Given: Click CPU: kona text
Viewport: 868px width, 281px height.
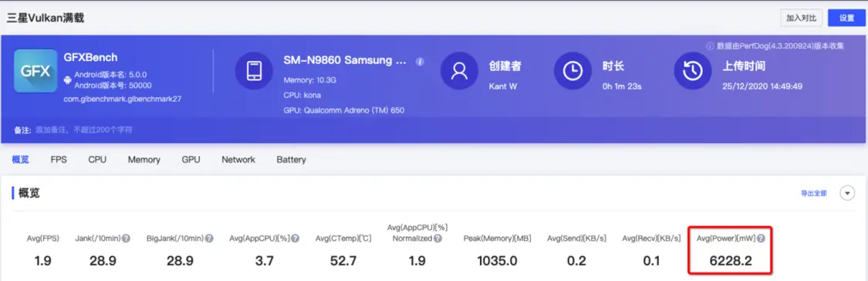Looking at the screenshot, I should [302, 95].
